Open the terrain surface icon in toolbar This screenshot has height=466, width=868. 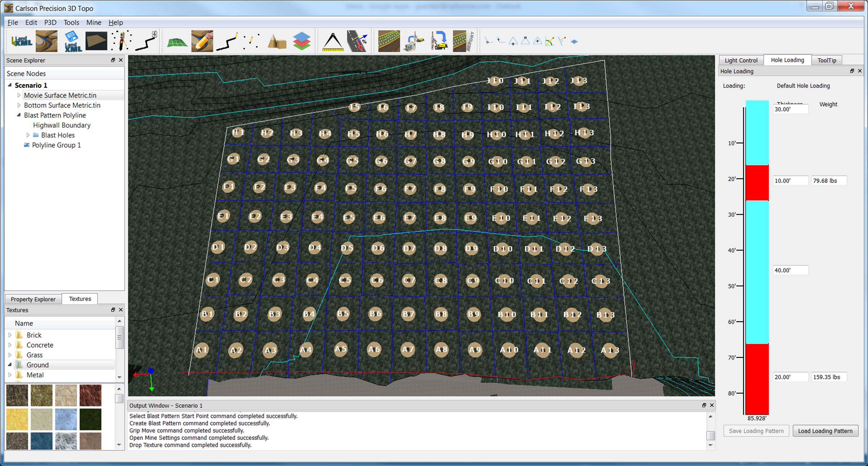point(47,41)
